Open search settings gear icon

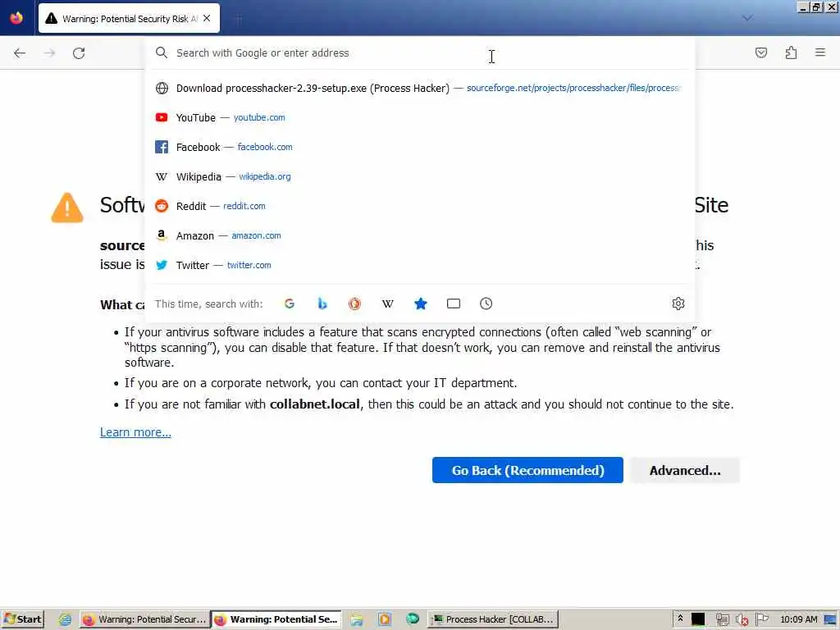(x=678, y=304)
